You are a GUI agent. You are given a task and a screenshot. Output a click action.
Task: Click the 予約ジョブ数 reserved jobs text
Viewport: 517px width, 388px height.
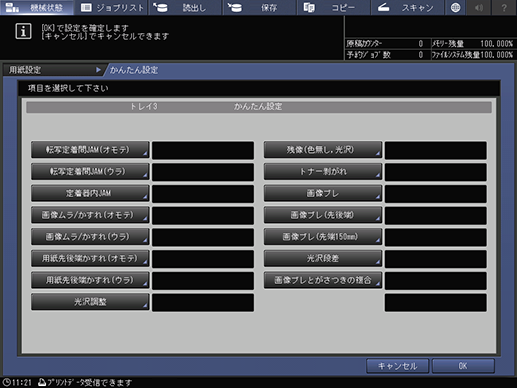369,55
